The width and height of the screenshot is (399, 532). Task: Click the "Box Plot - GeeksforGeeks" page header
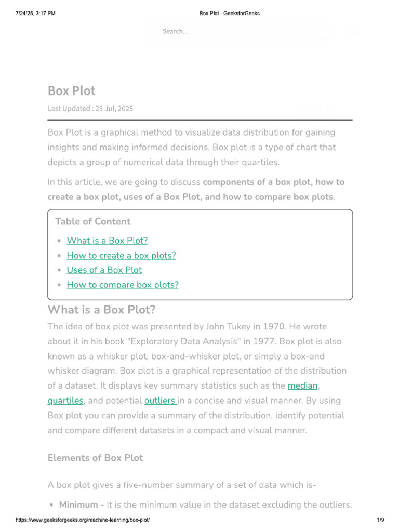(229, 13)
